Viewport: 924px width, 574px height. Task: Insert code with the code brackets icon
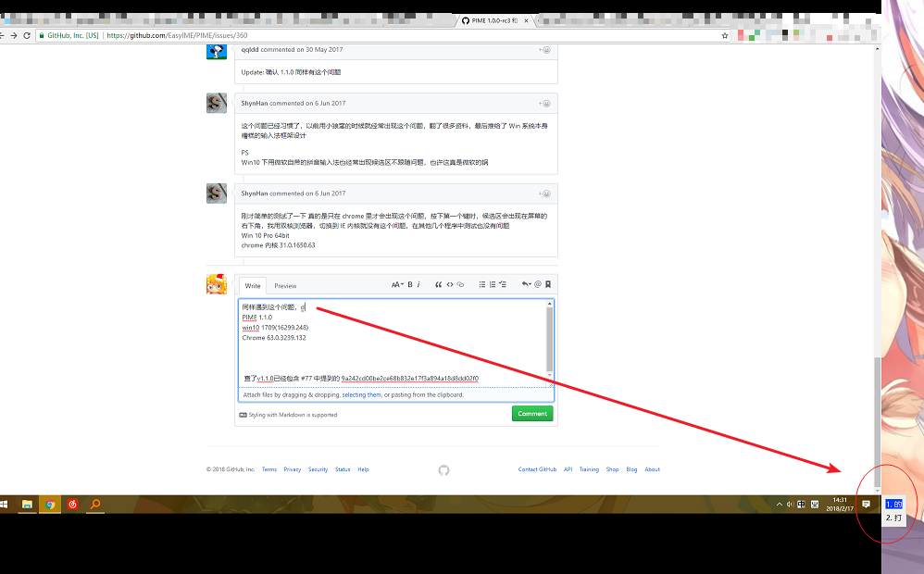pyautogui.click(x=450, y=284)
